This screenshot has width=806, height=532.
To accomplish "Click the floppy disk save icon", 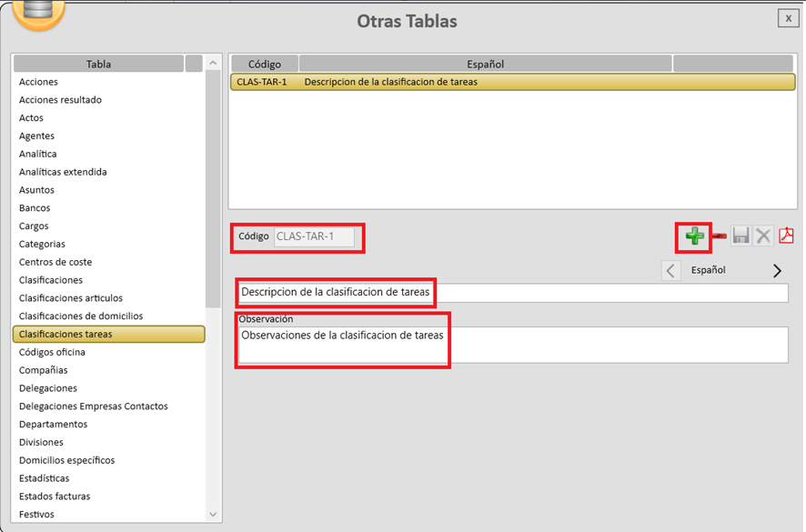I will [741, 236].
